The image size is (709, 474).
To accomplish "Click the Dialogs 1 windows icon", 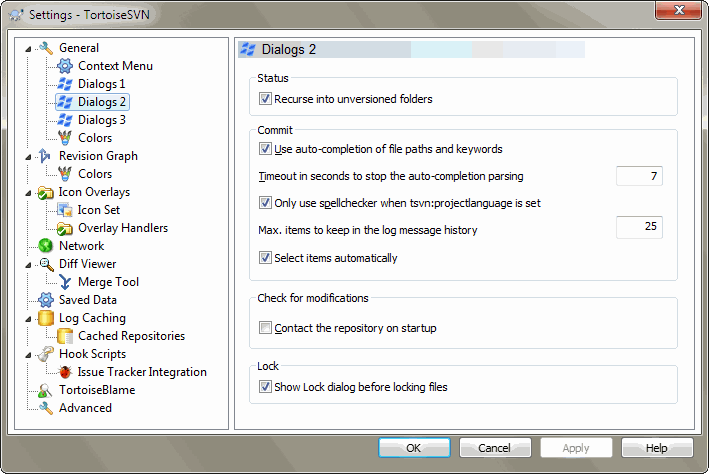I will pos(65,84).
